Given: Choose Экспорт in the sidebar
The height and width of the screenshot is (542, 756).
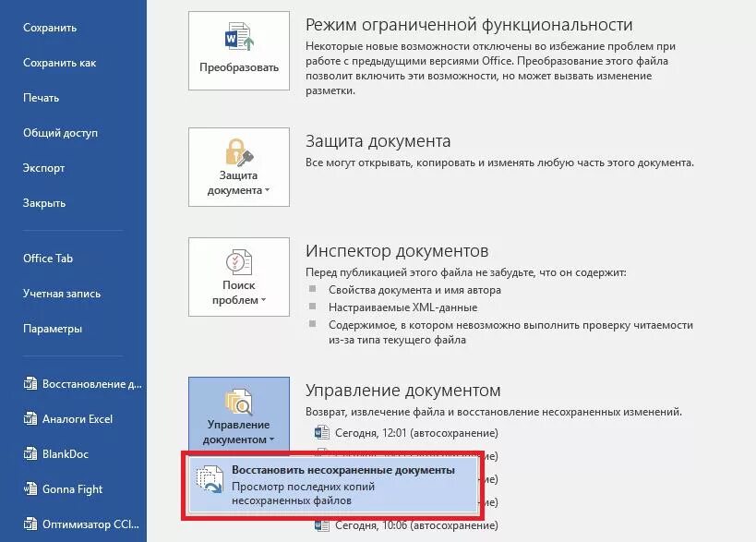Looking at the screenshot, I should [x=44, y=168].
